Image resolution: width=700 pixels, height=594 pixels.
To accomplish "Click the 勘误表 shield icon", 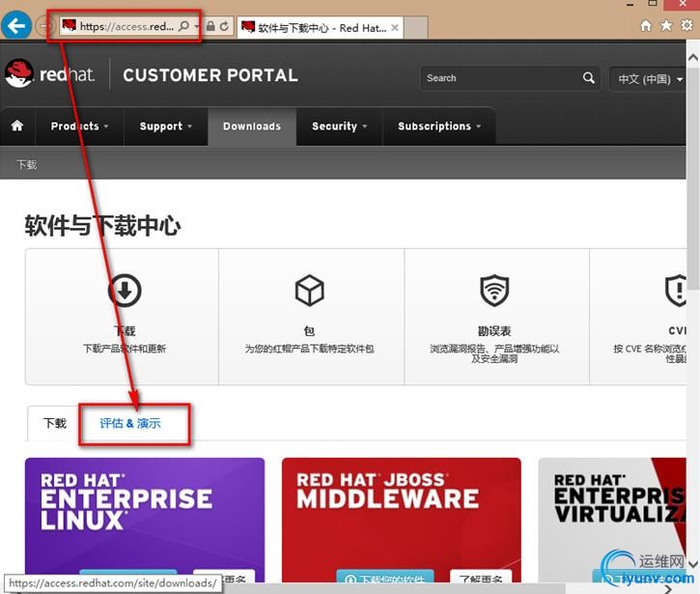I will pos(494,291).
